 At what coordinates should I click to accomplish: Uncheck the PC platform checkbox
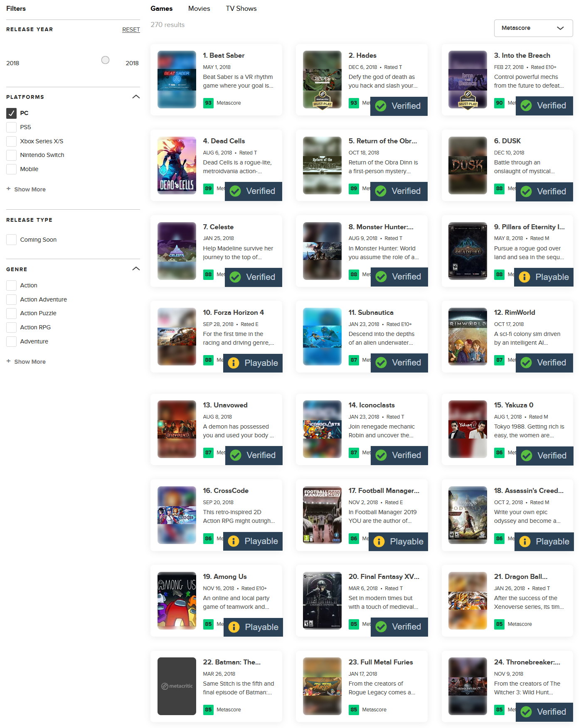tap(12, 113)
